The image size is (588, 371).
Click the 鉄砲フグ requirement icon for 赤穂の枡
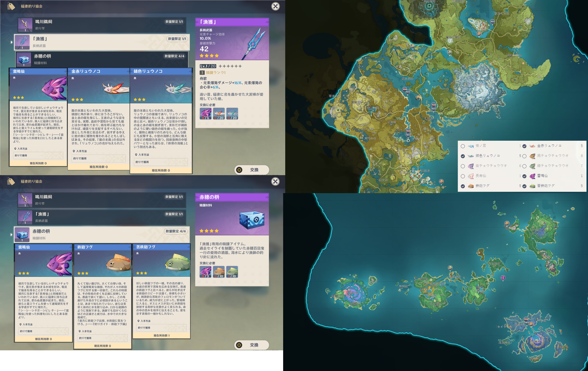(x=219, y=272)
